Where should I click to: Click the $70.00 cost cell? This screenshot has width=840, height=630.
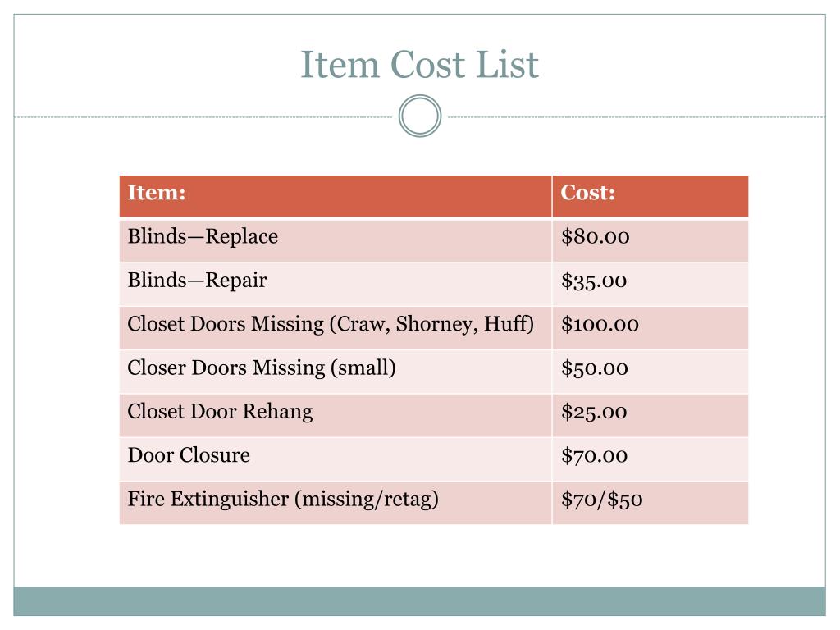click(x=651, y=459)
